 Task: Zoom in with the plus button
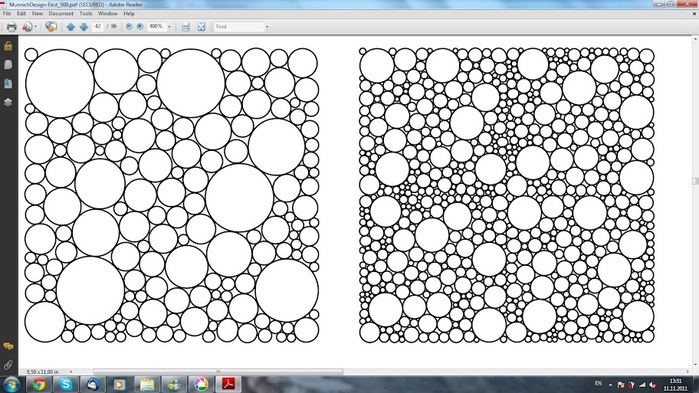140,27
